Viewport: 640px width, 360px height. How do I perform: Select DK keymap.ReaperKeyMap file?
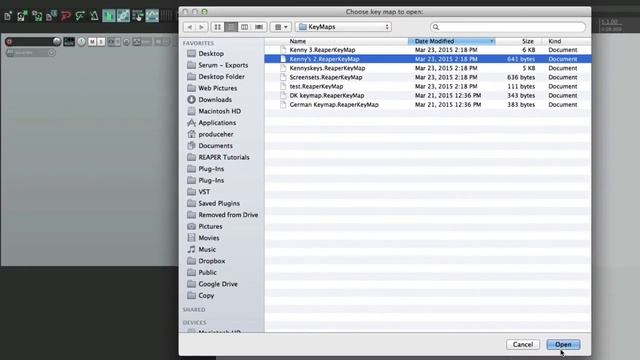[x=427, y=96]
